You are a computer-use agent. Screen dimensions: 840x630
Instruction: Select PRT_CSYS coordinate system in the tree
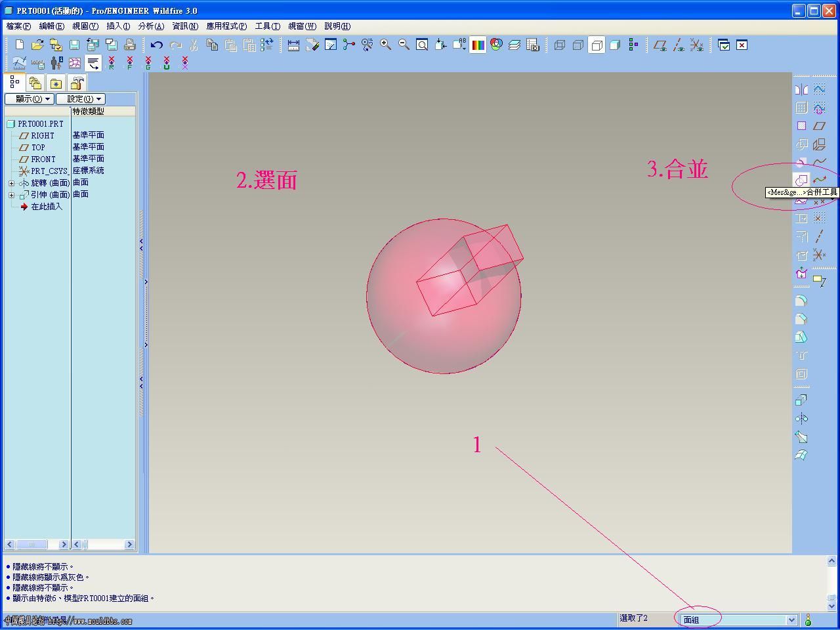click(50, 171)
